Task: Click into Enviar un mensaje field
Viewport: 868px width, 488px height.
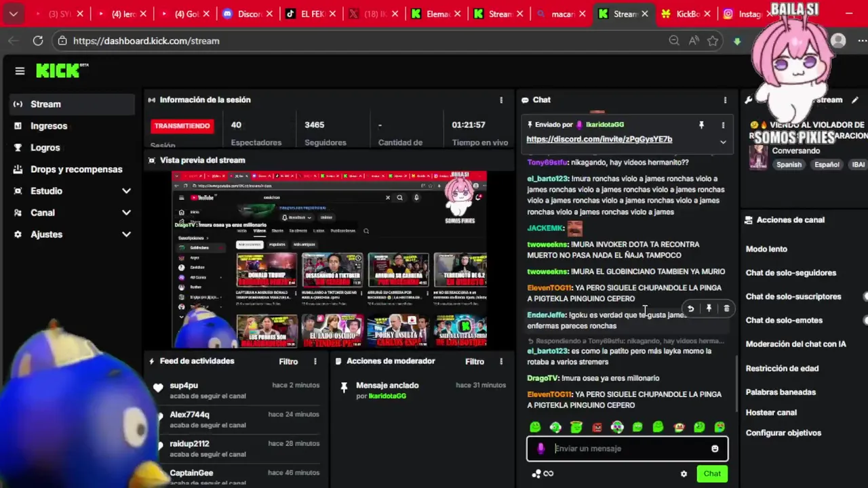Action: click(x=627, y=449)
